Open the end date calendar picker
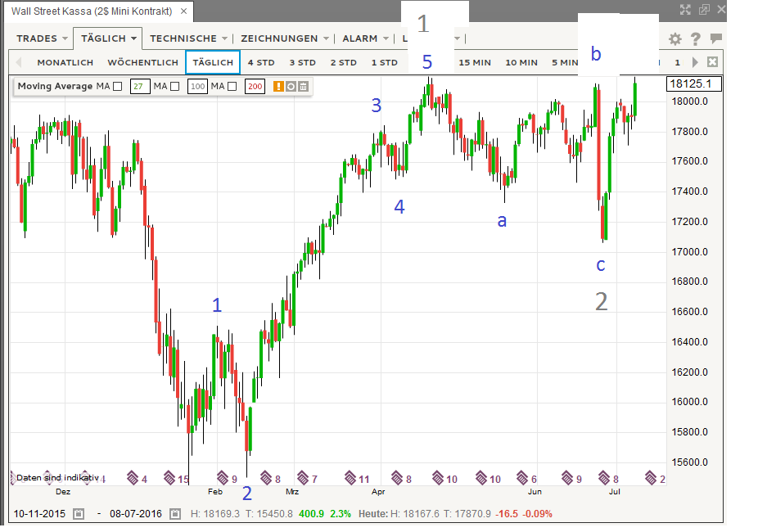The image size is (767, 532). point(175,514)
